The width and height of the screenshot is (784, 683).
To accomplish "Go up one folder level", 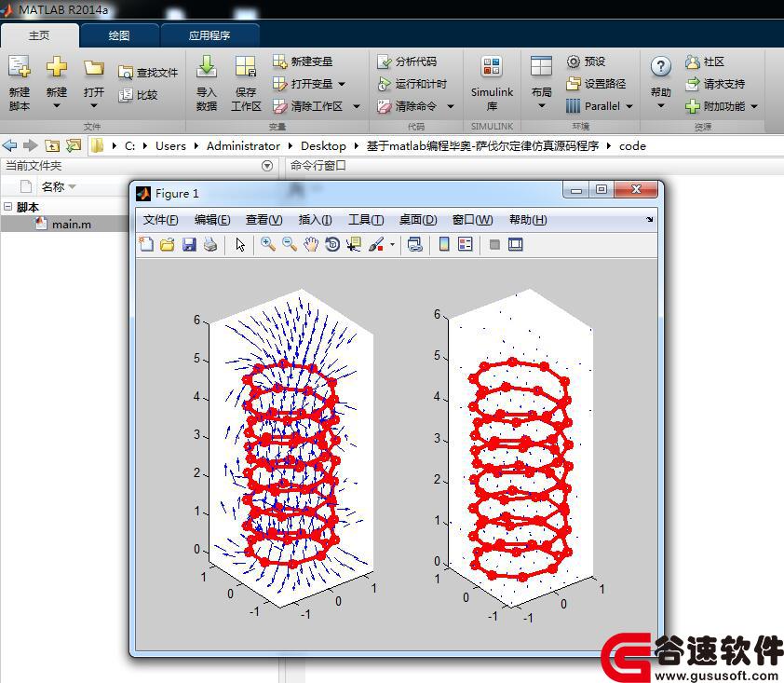I will [x=52, y=145].
